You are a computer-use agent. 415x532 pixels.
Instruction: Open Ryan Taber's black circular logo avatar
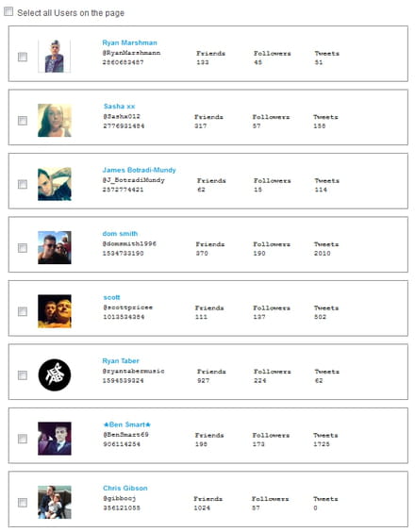click(x=55, y=374)
